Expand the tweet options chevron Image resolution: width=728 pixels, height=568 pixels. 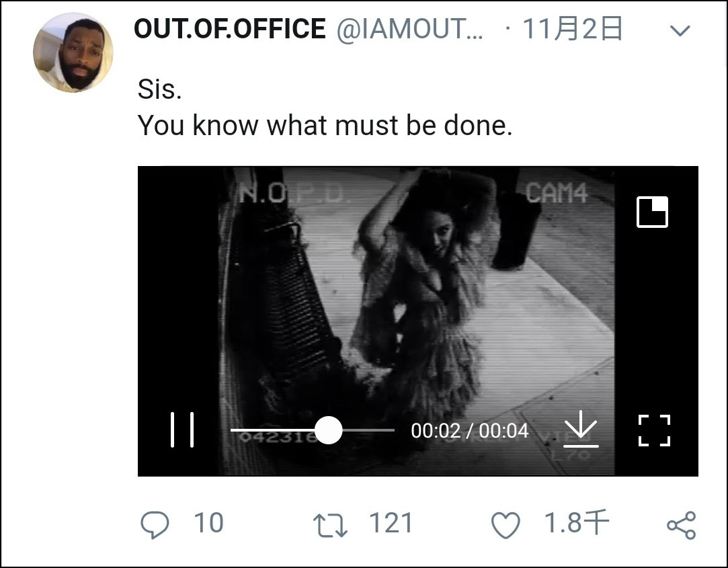(680, 31)
